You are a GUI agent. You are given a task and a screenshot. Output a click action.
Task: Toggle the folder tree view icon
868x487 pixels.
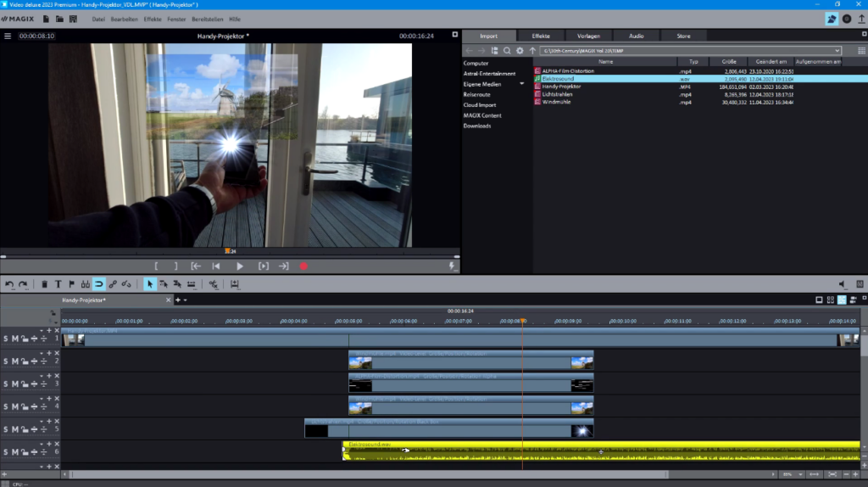pyautogui.click(x=494, y=51)
